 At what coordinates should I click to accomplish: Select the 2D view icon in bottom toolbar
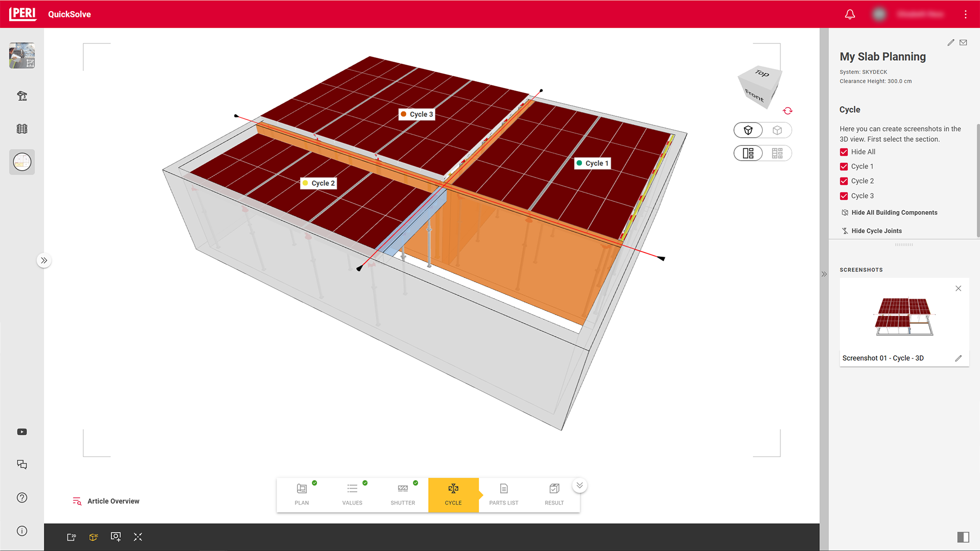[71, 537]
